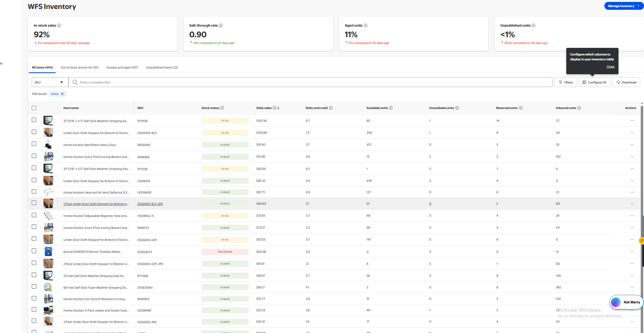
Task: Click the Daily units sold info icon
Action: click(331, 108)
